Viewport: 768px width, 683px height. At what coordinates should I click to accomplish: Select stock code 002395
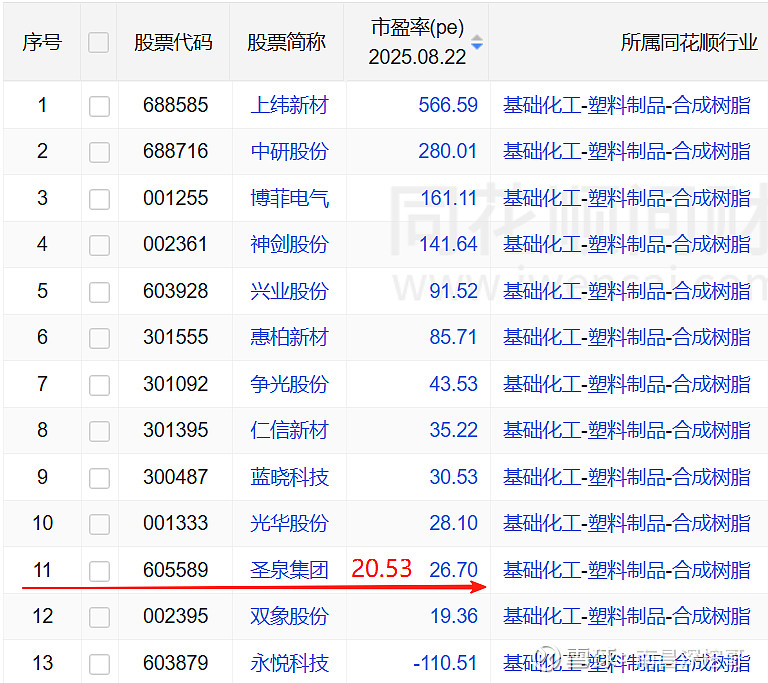[x=176, y=616]
